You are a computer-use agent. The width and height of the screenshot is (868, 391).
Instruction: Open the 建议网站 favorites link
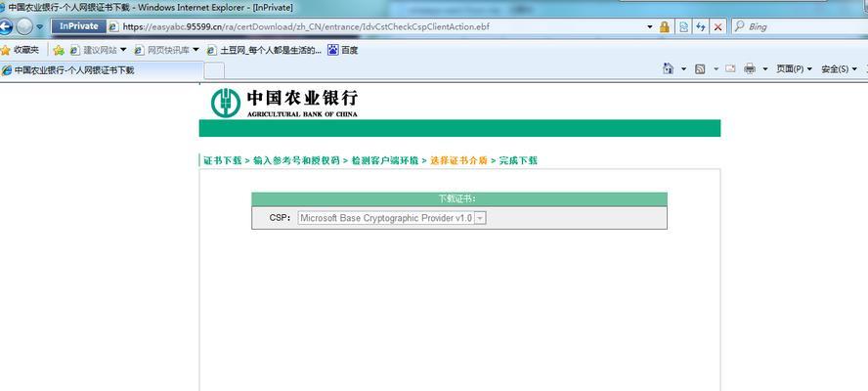pos(94,51)
